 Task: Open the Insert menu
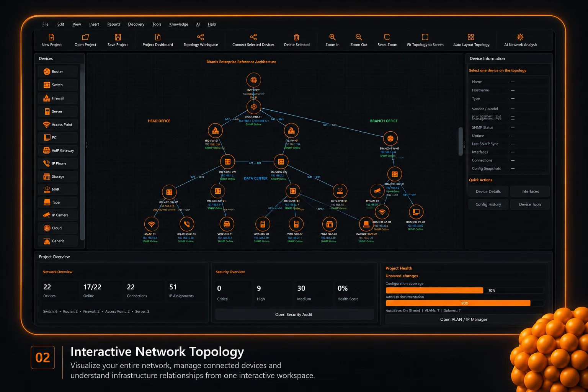(94, 24)
